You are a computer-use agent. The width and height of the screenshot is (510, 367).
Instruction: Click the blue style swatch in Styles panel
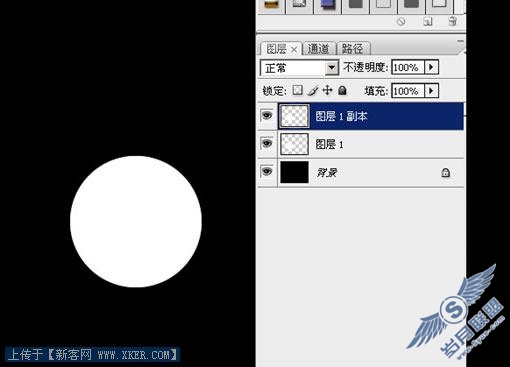tap(328, 5)
